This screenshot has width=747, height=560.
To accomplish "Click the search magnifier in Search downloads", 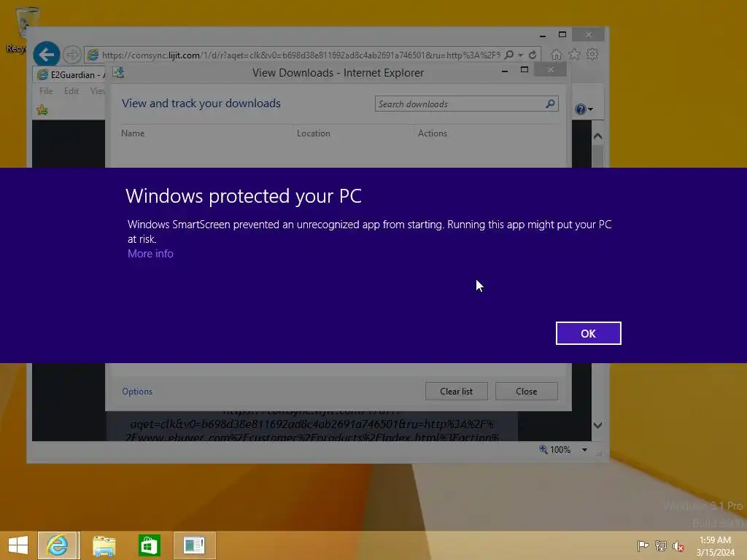I will pyautogui.click(x=550, y=104).
